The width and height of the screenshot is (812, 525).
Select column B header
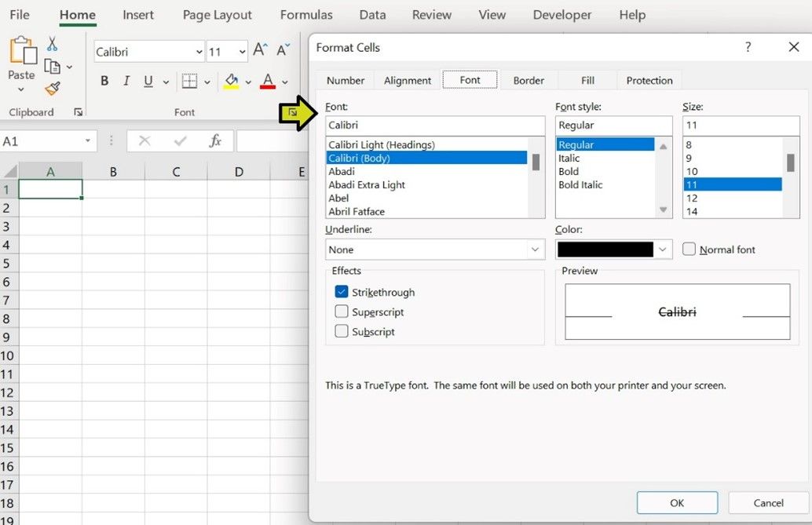tap(113, 171)
